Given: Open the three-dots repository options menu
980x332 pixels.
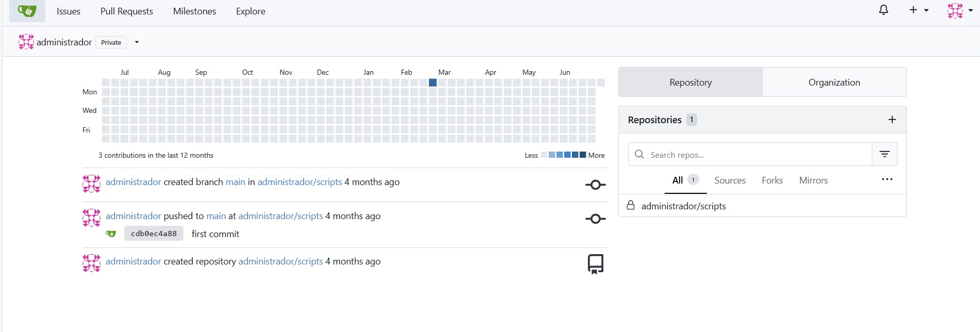Looking at the screenshot, I should tap(887, 179).
